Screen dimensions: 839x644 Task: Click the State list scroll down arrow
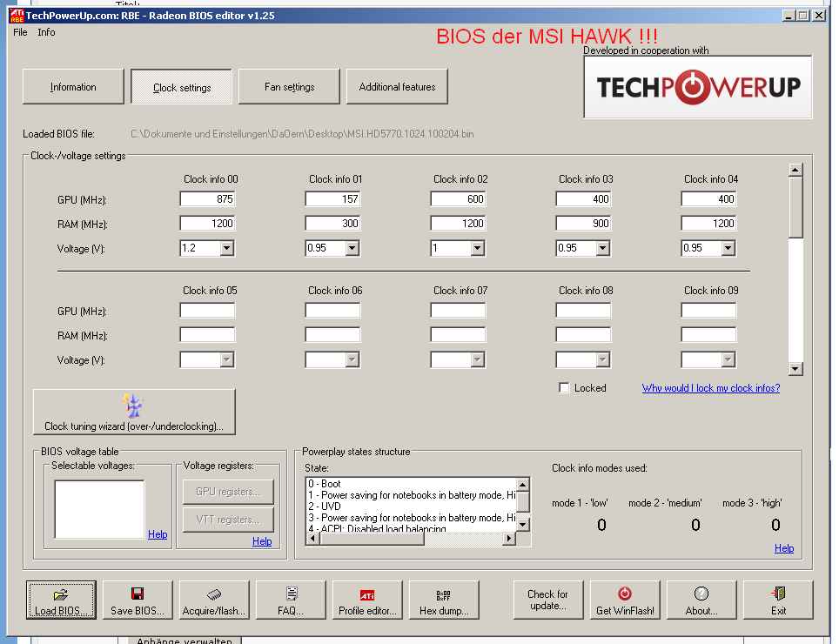[523, 525]
